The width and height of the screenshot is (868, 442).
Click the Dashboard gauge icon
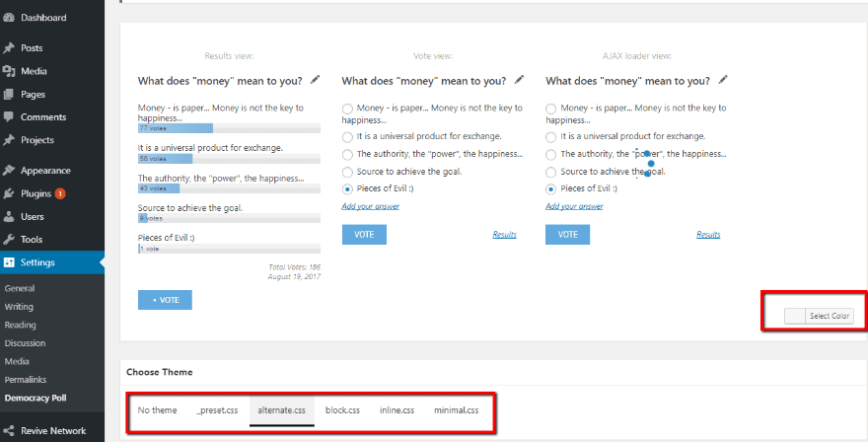(8, 18)
